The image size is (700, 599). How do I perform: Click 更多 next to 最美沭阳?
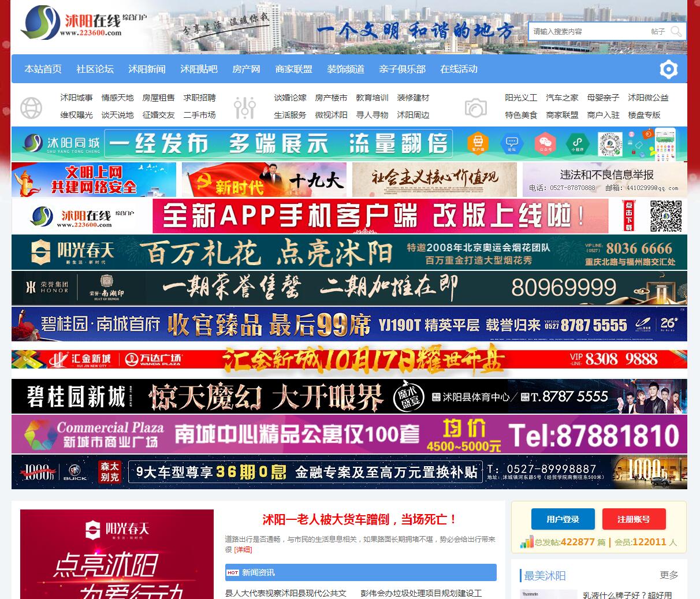[669, 575]
